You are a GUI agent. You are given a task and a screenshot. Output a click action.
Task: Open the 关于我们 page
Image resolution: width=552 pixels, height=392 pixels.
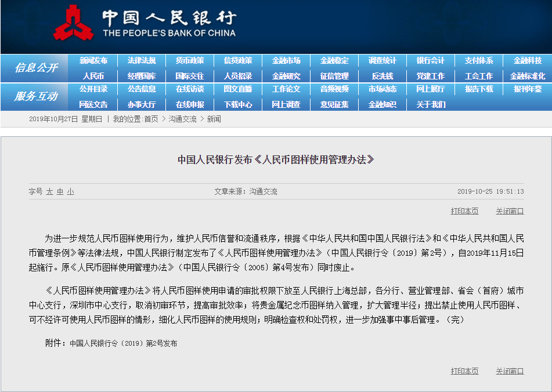431,104
